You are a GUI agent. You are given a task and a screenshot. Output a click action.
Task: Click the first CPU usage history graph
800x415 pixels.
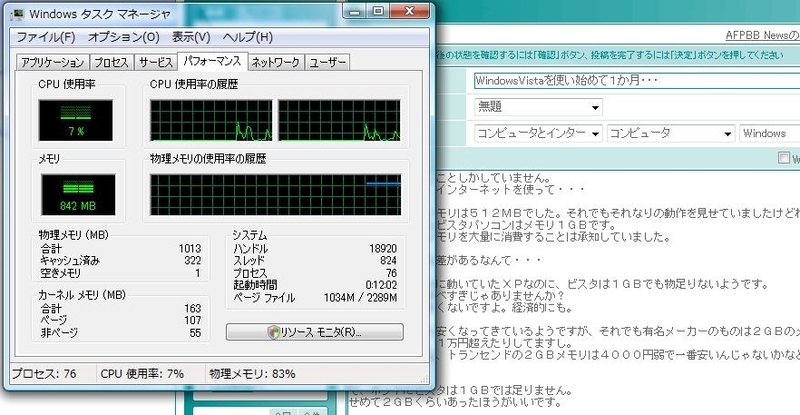tap(211, 120)
